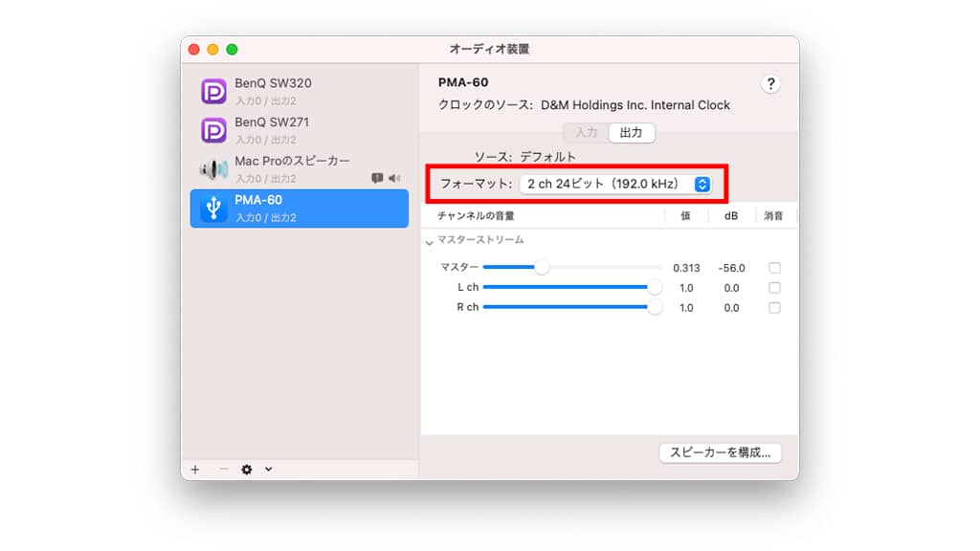
Task: Open the Format dropdown 2 ch 24-bit 192.0 kHz
Action: tap(615, 185)
